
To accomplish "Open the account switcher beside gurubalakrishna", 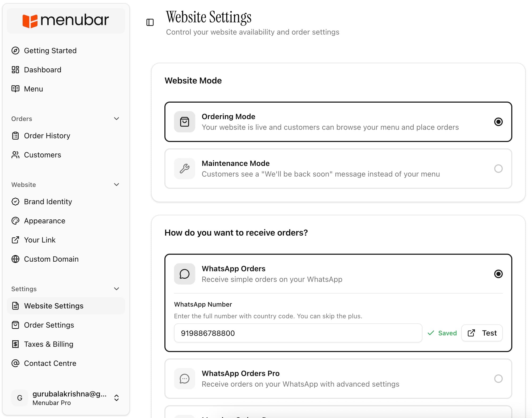I will pos(116,398).
